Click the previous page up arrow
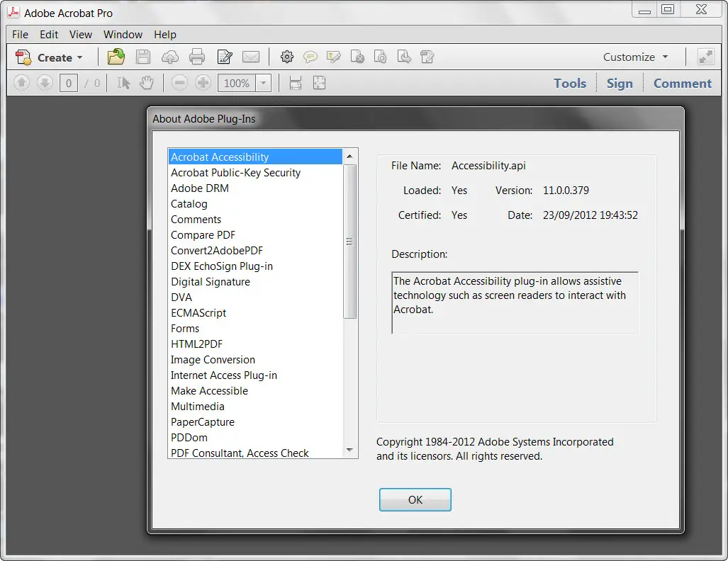The image size is (728, 561). click(x=21, y=83)
